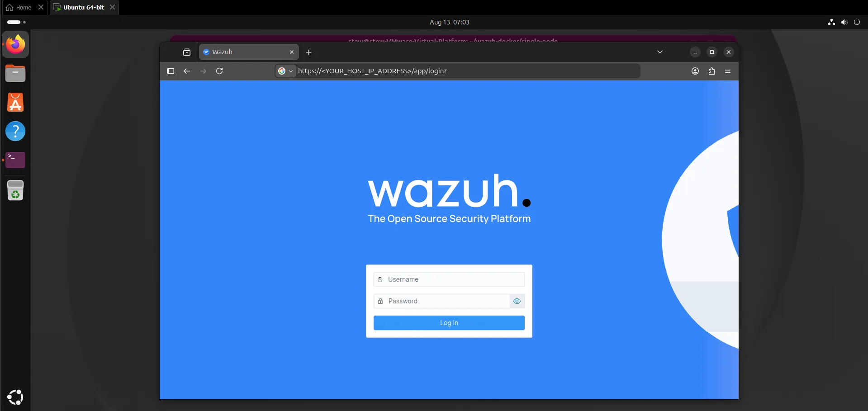Screen dimensions: 868x411
Task: Toggle the Firefox sidebar icon
Action: (171, 71)
